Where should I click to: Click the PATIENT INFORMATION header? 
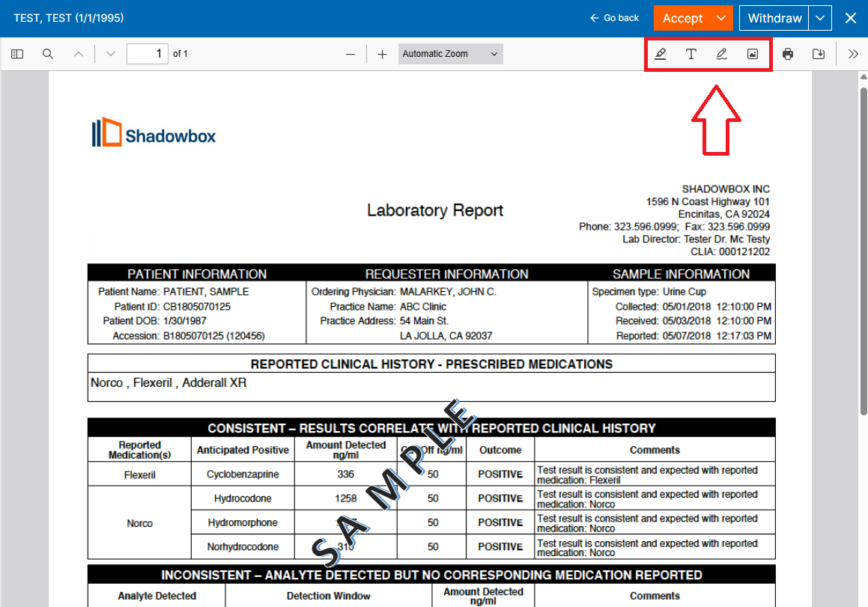tap(197, 274)
